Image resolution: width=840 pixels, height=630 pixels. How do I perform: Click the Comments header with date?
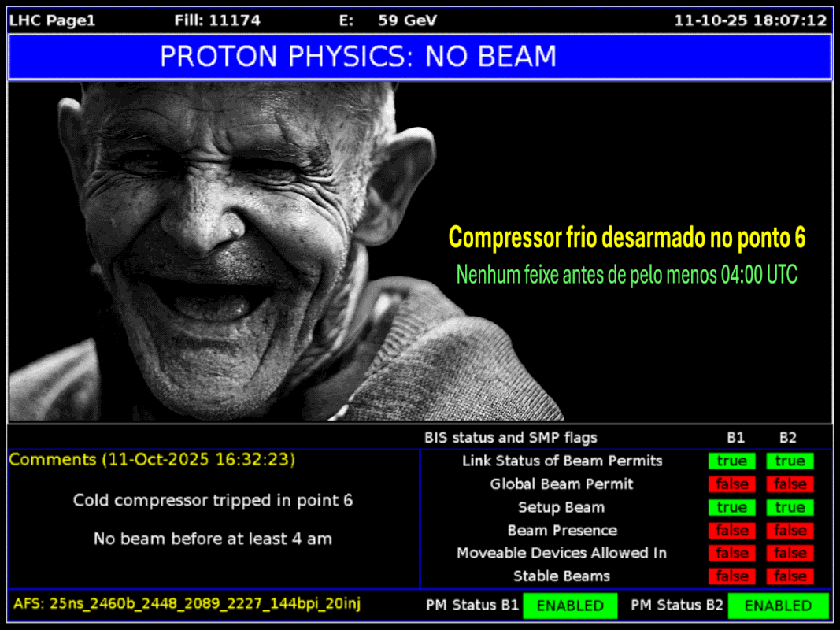152,459
